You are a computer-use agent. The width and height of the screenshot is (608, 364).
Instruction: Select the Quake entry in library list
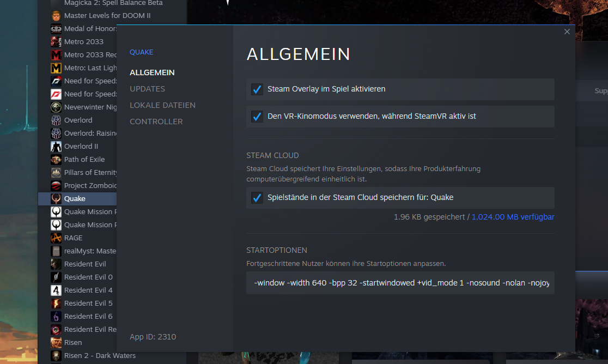point(77,199)
